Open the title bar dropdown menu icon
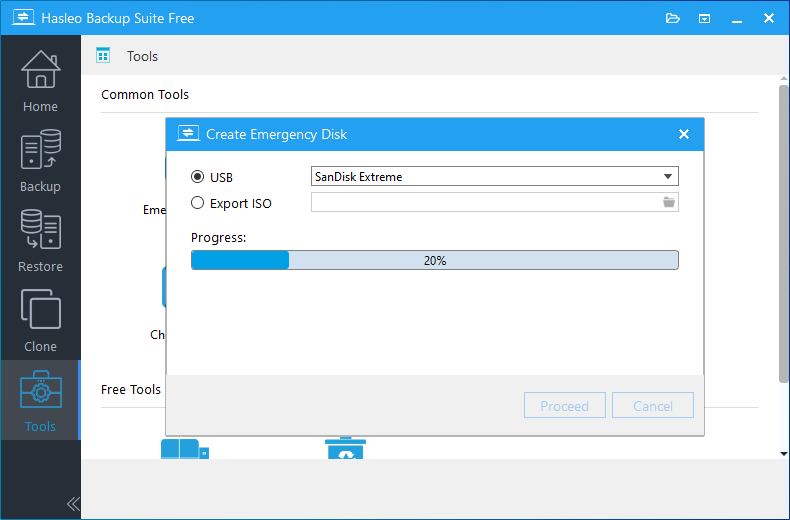Viewport: 790px width, 520px height. (704, 18)
